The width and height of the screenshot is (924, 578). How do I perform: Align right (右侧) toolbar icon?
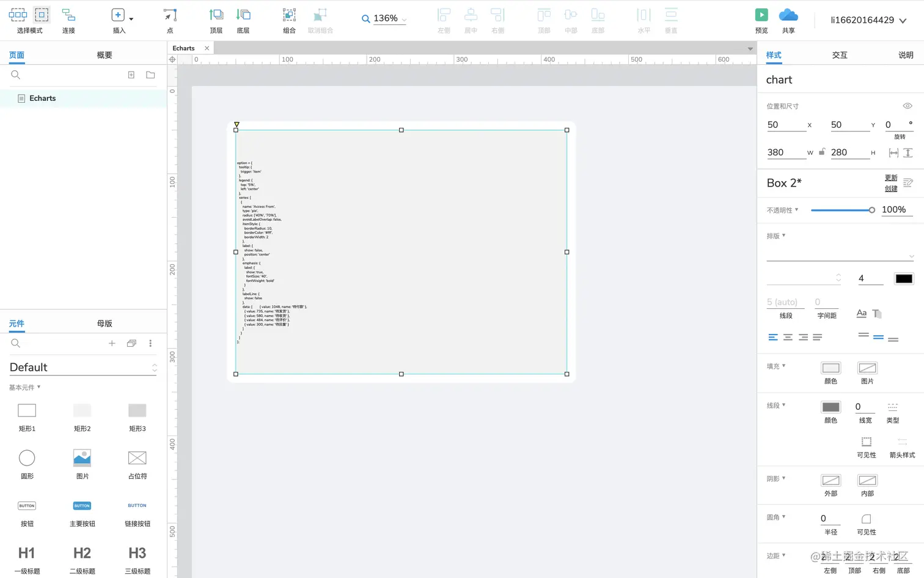tap(497, 15)
